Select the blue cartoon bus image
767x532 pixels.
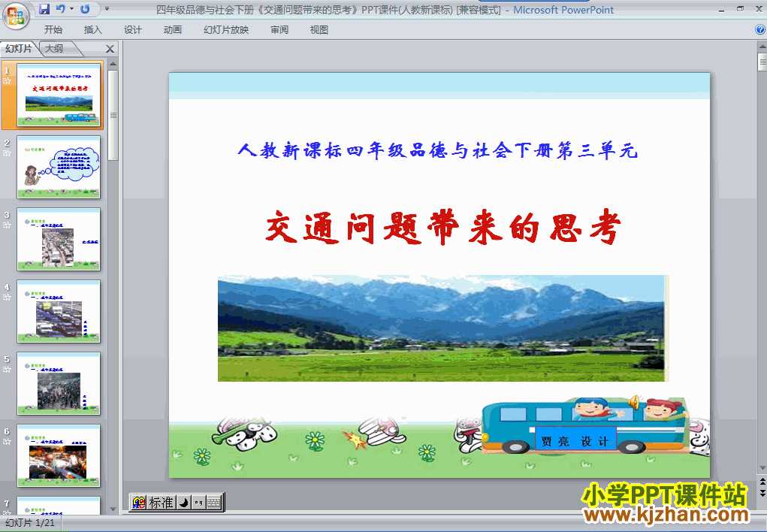tap(585, 426)
